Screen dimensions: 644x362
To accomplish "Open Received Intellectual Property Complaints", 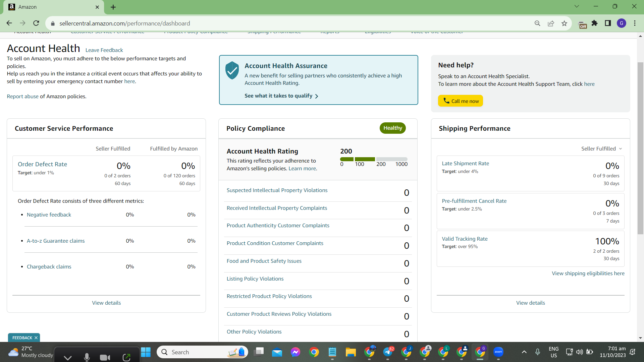I will click(x=277, y=208).
